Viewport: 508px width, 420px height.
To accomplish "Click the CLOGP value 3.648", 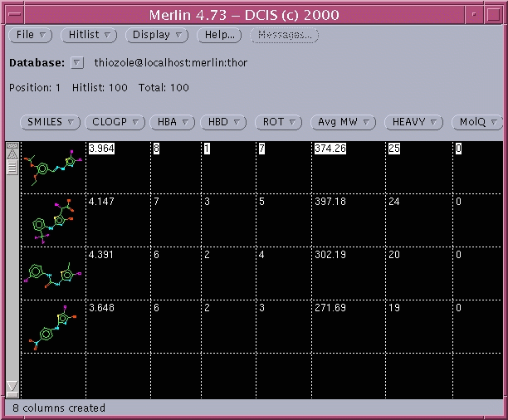I will 101,308.
